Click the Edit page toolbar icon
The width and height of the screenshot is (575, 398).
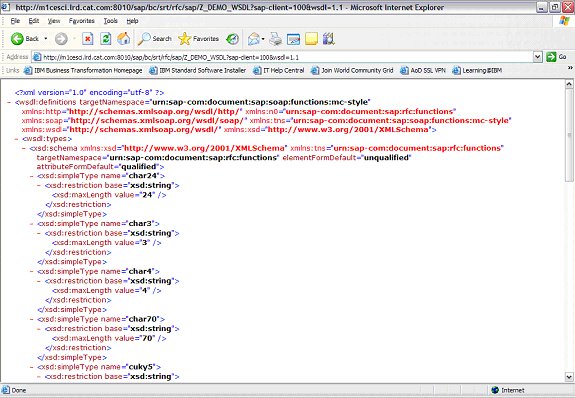click(x=293, y=39)
